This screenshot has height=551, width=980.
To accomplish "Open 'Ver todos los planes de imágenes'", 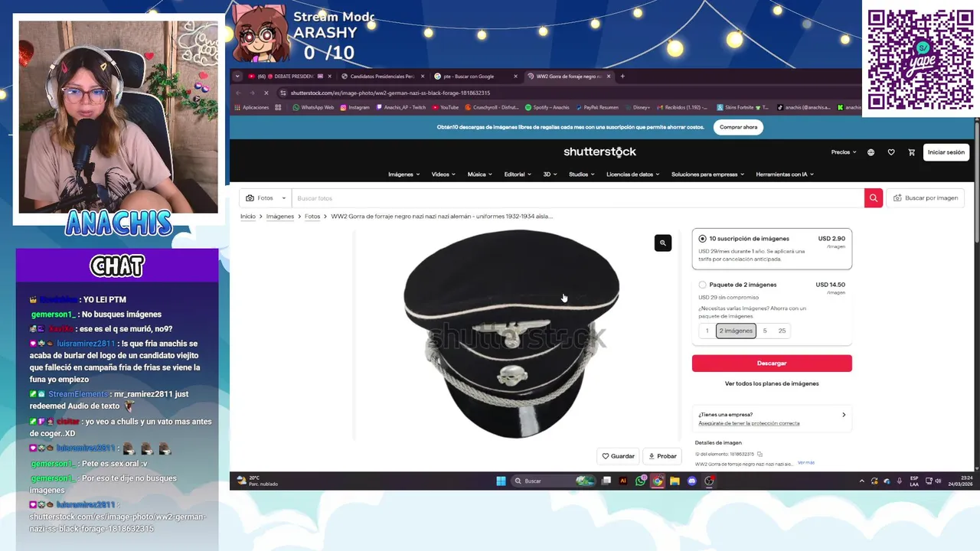I will pyautogui.click(x=772, y=383).
